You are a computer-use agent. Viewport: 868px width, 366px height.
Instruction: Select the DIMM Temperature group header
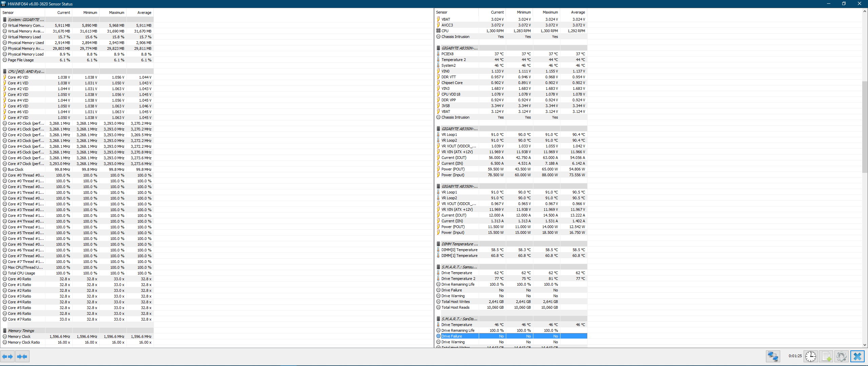(459, 244)
